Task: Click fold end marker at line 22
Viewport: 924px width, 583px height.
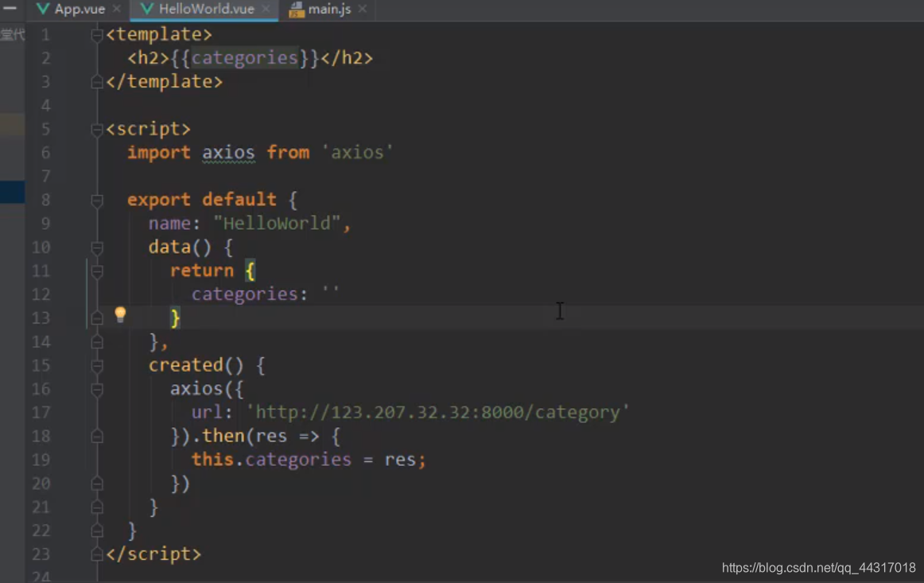Action: tap(97, 531)
